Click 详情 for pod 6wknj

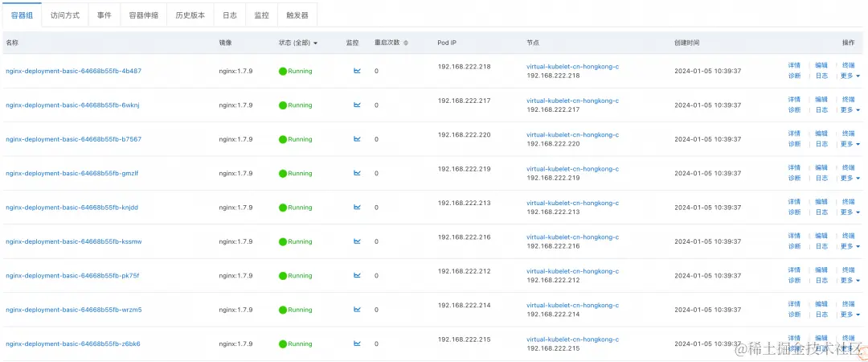(x=794, y=99)
